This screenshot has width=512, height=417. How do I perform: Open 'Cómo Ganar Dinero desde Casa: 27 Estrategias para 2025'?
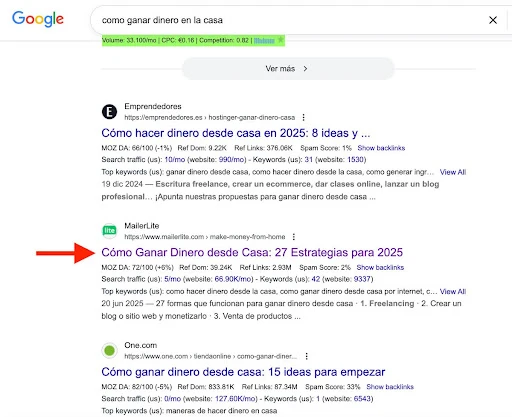[x=252, y=252]
